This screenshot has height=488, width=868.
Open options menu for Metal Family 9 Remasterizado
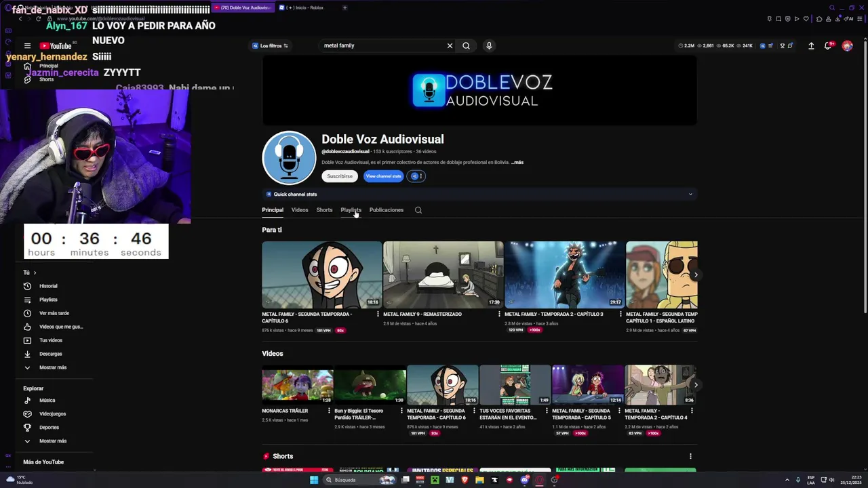499,314
